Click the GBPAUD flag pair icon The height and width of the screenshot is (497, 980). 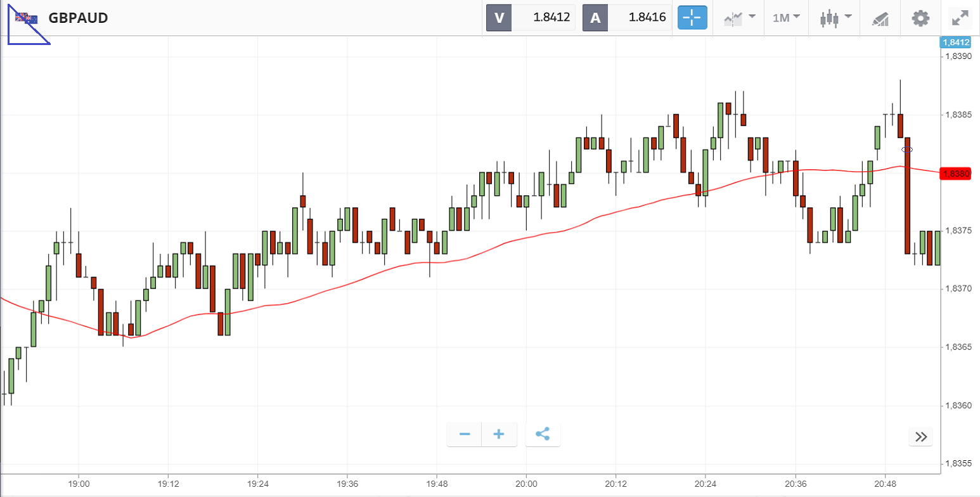click(27, 18)
